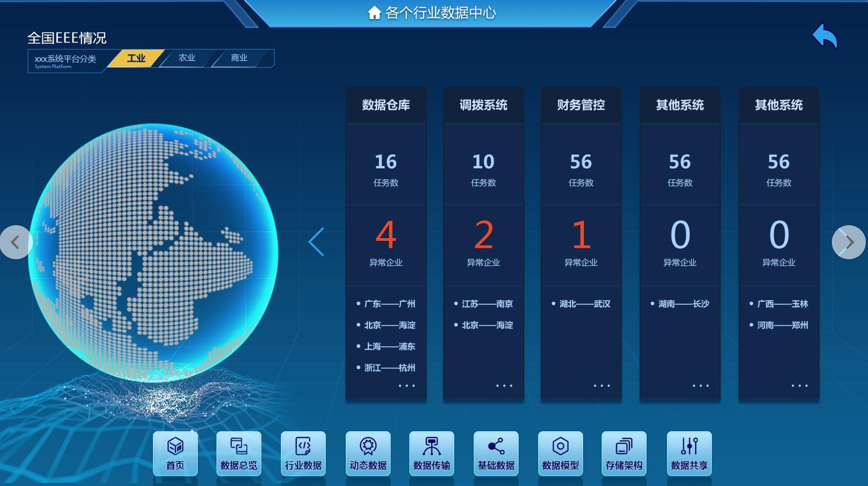This screenshot has height=486, width=868.
Task: Select the 行业数据 icon
Action: (303, 453)
